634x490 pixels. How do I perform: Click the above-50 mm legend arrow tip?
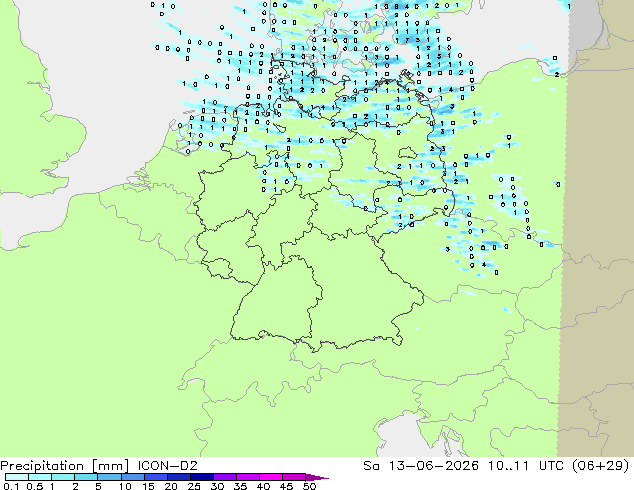pyautogui.click(x=317, y=477)
